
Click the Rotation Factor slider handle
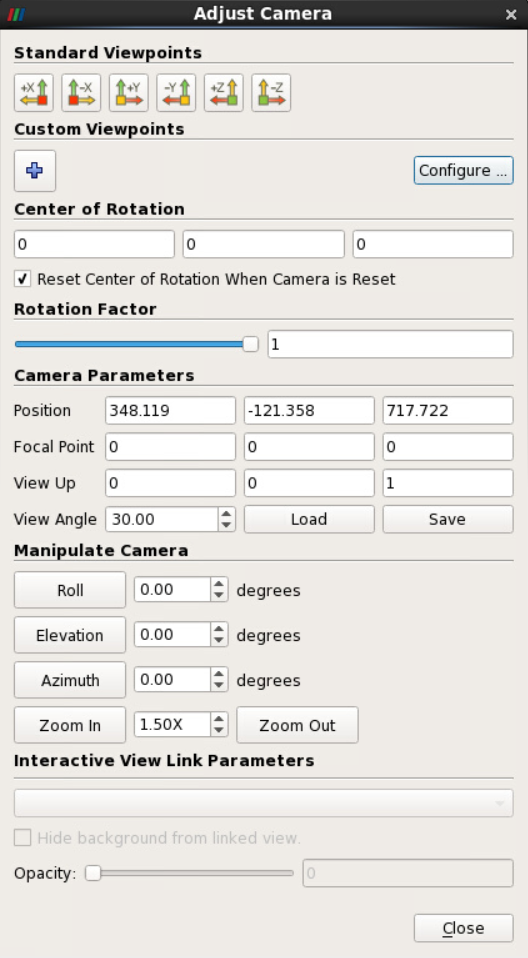pos(251,345)
